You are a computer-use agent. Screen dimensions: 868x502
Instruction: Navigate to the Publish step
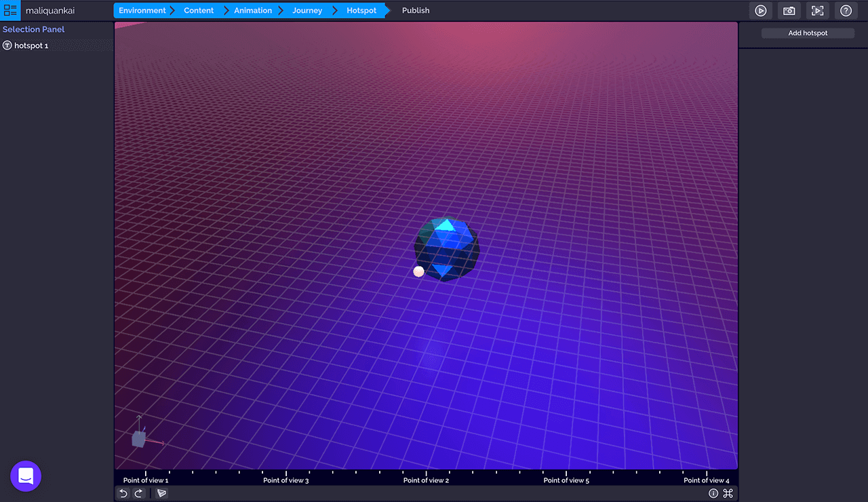(x=416, y=11)
